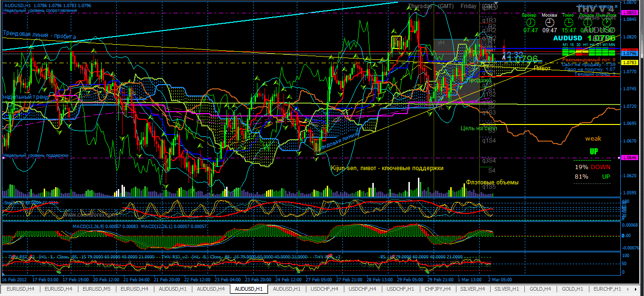Click the 'weak' trend strength text
Screen dimensions: 644x296
coord(593,139)
